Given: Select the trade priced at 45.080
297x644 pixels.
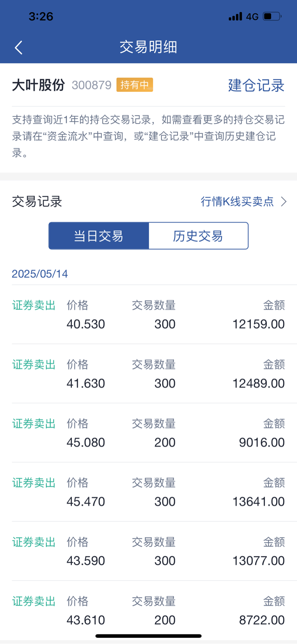Looking at the screenshot, I should point(148,433).
